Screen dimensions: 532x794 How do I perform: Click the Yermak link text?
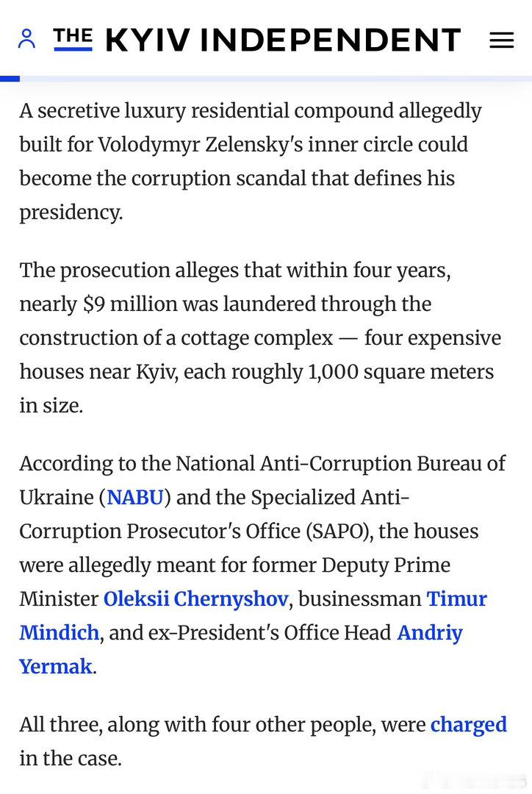56,666
